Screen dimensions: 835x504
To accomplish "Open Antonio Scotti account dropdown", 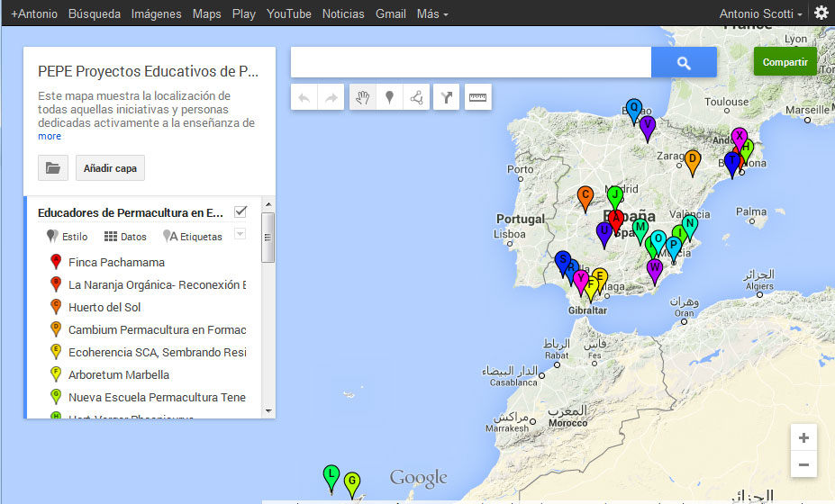I will pyautogui.click(x=760, y=13).
